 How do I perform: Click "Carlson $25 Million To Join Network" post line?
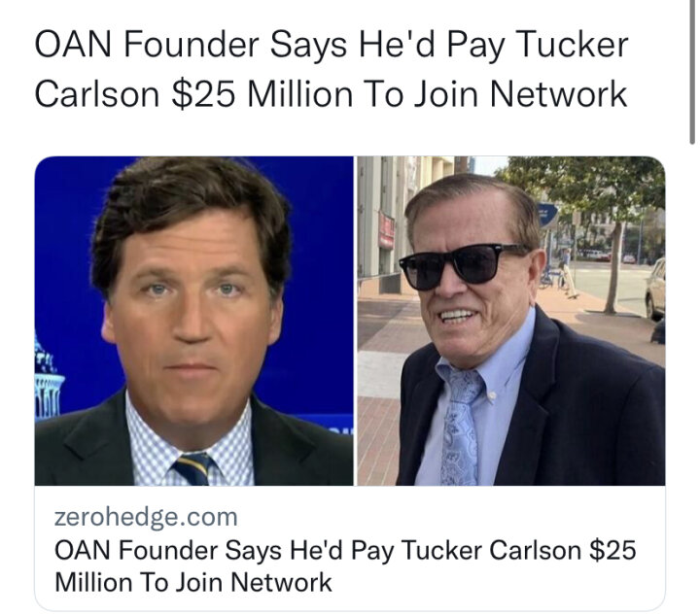coord(331,94)
